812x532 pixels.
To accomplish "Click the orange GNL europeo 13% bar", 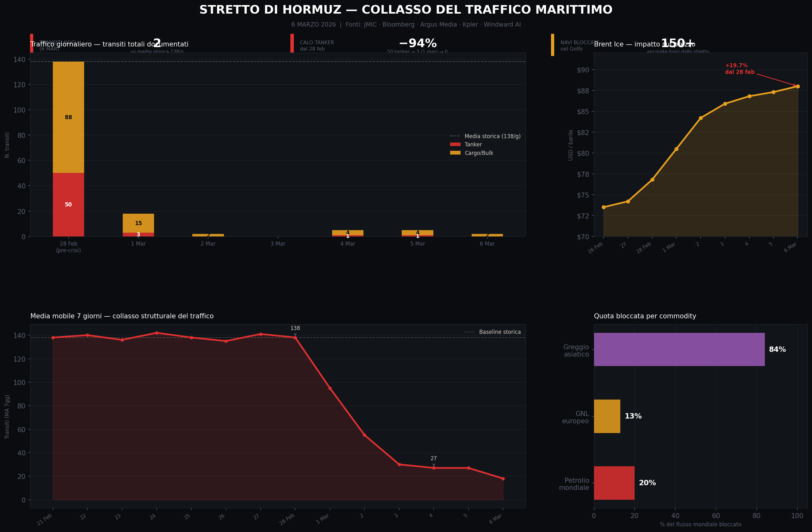I will 607,416.
